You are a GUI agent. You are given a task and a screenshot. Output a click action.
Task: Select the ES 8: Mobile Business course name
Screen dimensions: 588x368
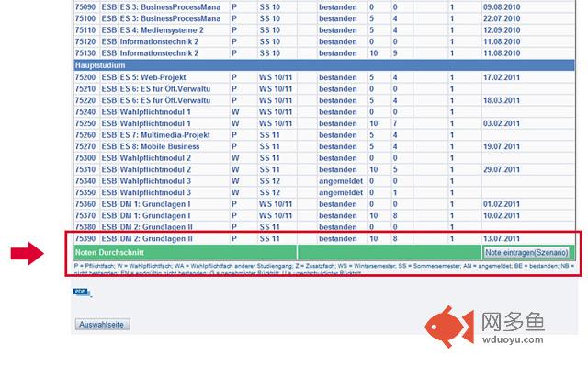click(160, 146)
